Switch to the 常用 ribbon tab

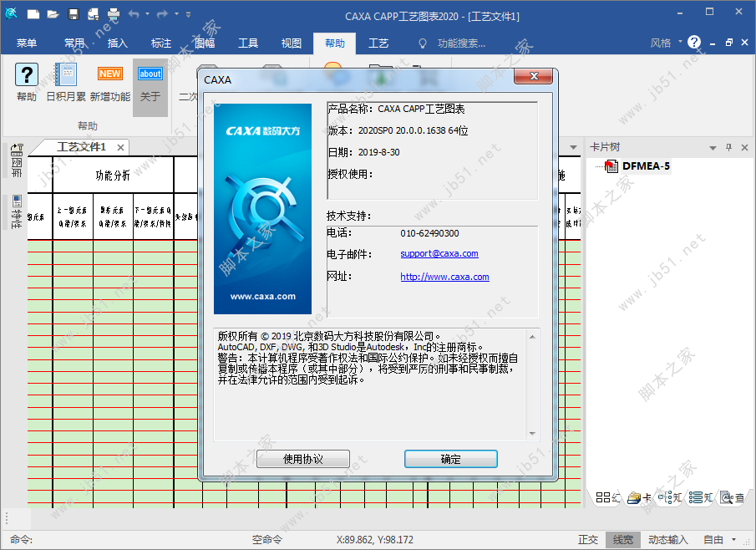74,43
